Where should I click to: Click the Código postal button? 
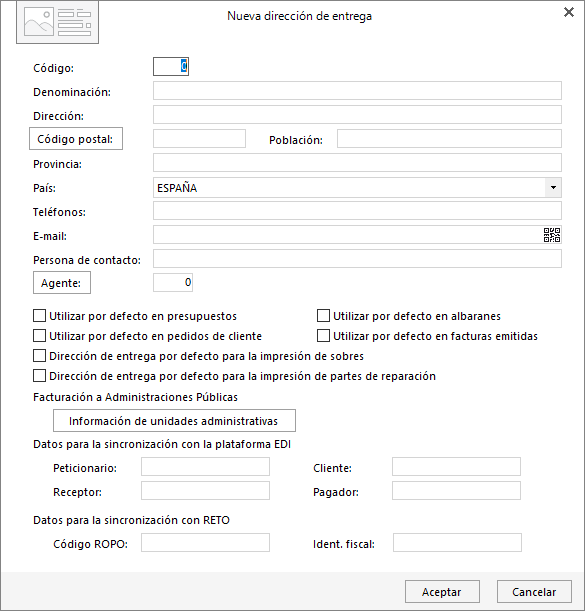pyautogui.click(x=76, y=139)
